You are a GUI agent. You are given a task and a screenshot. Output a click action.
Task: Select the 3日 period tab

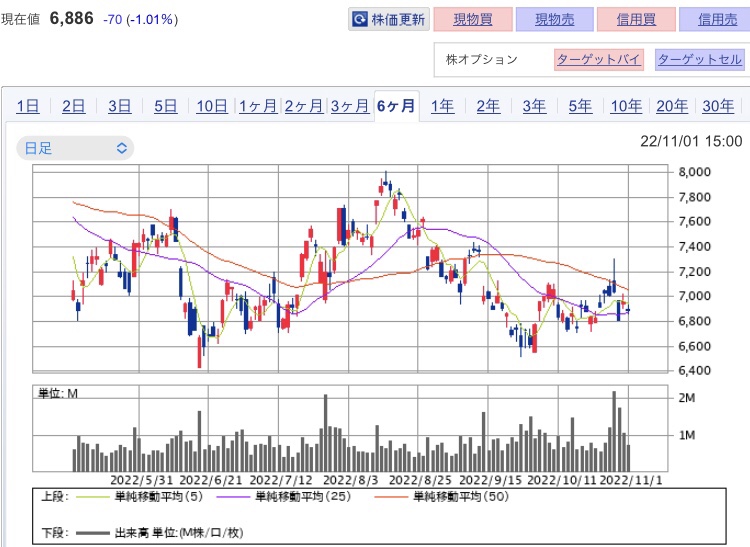tap(119, 106)
